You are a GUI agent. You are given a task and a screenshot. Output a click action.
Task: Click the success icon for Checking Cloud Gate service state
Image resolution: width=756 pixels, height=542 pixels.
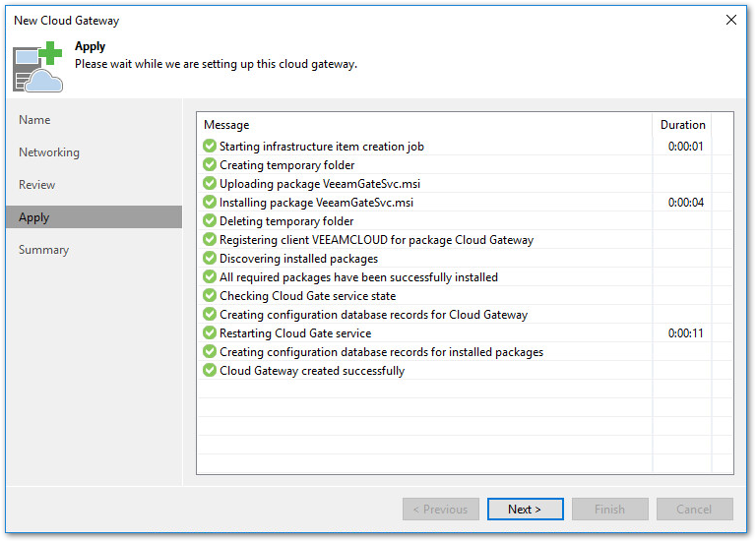pos(210,296)
